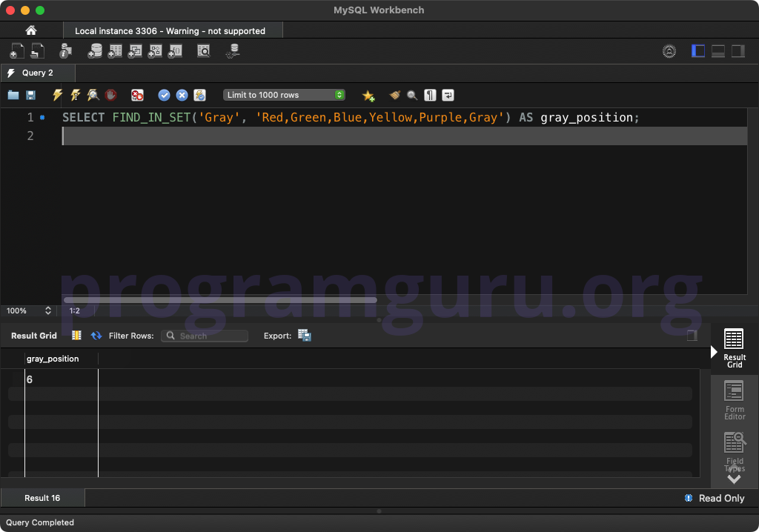Execute statement under cursor

76,95
